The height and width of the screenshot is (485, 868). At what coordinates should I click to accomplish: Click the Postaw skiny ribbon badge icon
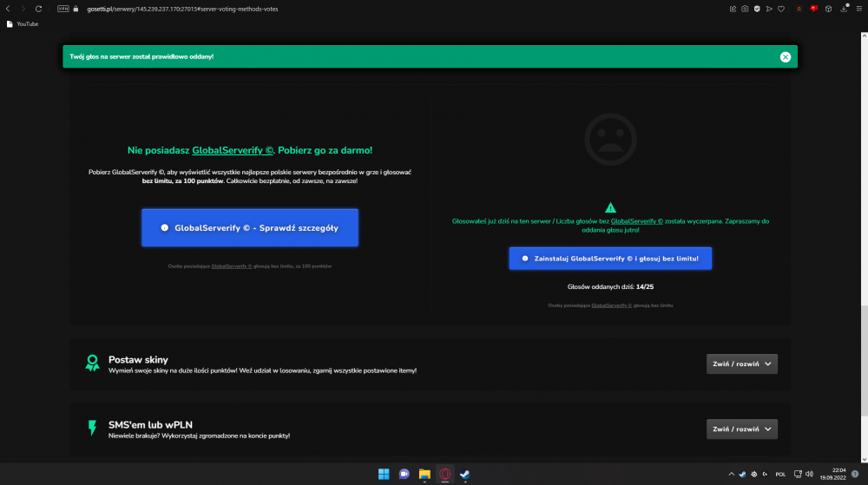tap(93, 363)
